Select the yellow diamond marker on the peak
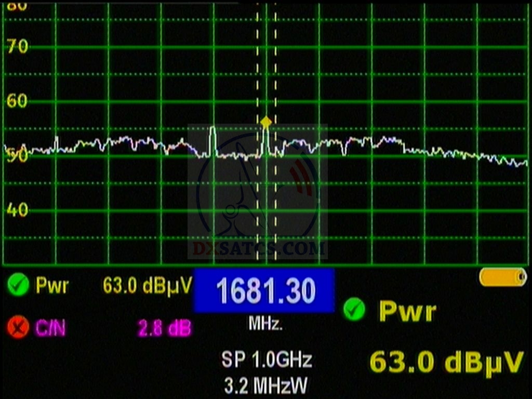 point(266,122)
